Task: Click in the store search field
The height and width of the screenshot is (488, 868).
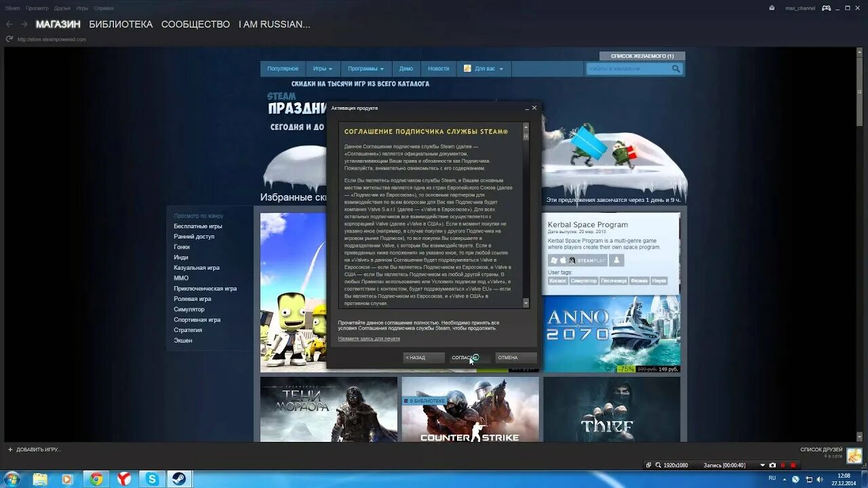Action: pyautogui.click(x=628, y=68)
